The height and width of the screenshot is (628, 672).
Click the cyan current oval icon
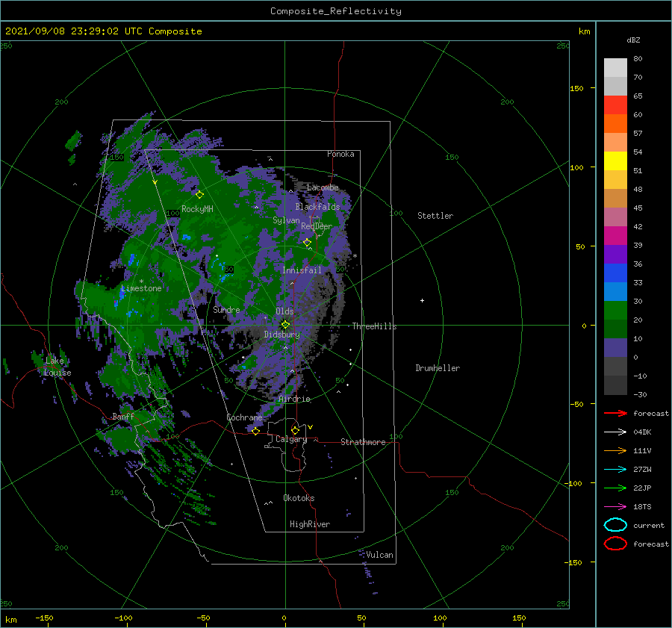click(615, 525)
